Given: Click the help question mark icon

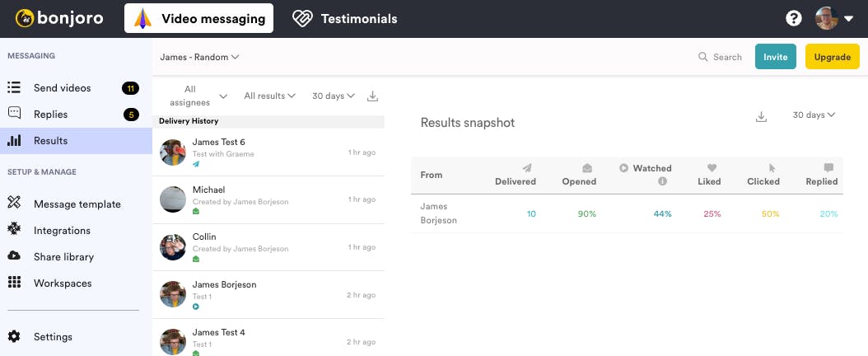Looking at the screenshot, I should (x=794, y=19).
